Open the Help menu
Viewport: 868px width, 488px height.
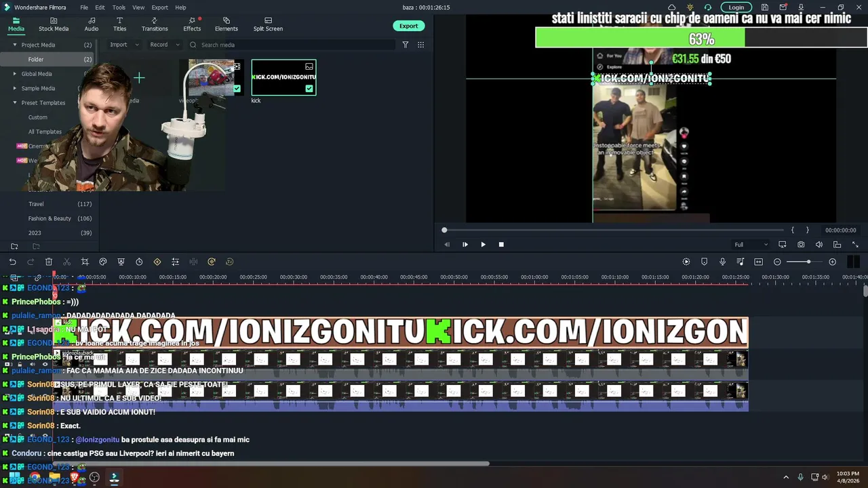[x=180, y=7]
